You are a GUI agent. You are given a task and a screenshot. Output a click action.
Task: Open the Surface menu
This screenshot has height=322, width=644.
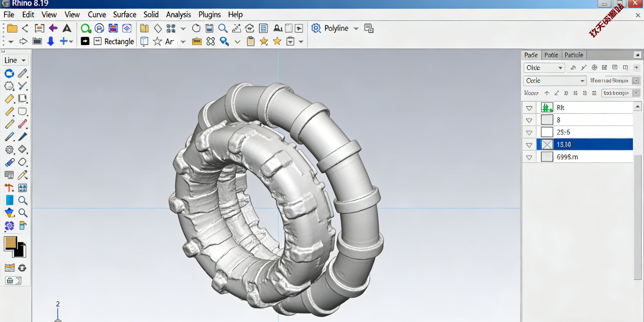(125, 15)
